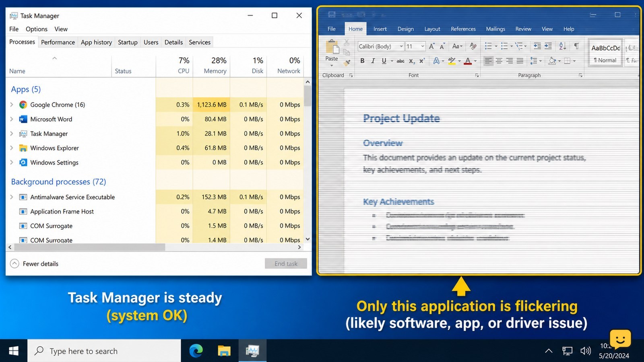The width and height of the screenshot is (644, 362).
Task: Apply Superscript in Word ribbon
Action: [422, 61]
